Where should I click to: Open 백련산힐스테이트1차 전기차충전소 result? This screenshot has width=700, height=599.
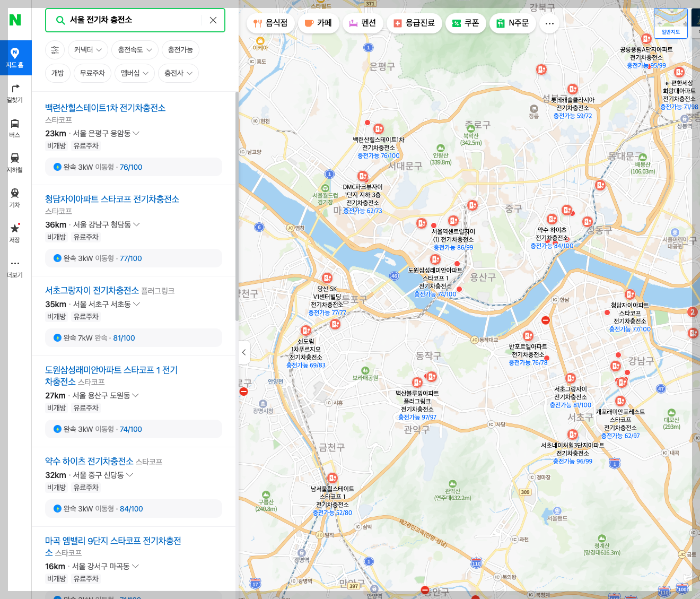click(x=105, y=108)
